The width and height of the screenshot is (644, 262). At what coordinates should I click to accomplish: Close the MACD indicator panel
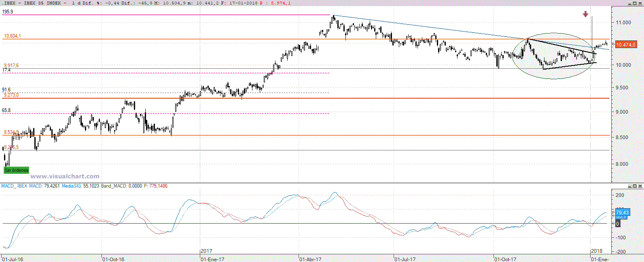(x=640, y=186)
